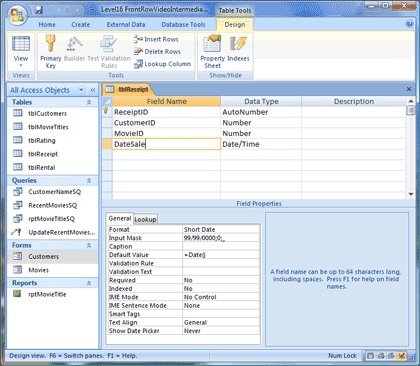Click the MovieID field name cell
This screenshot has height=366, width=420.
pyautogui.click(x=166, y=133)
